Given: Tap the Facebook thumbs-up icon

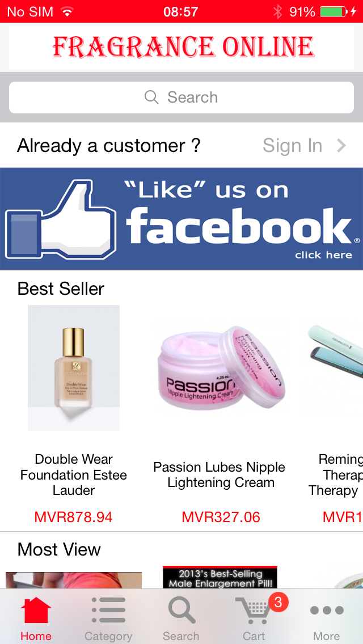Looking at the screenshot, I should point(61,220).
